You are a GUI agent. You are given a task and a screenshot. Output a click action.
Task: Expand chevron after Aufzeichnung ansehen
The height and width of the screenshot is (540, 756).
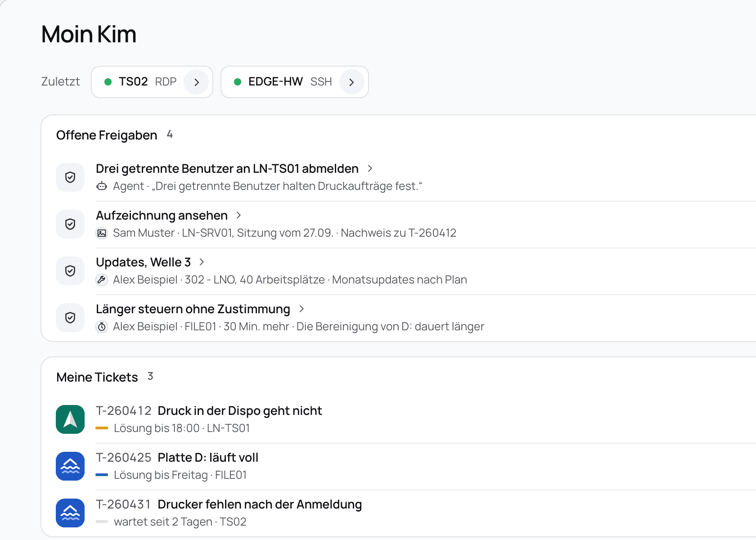tap(238, 215)
